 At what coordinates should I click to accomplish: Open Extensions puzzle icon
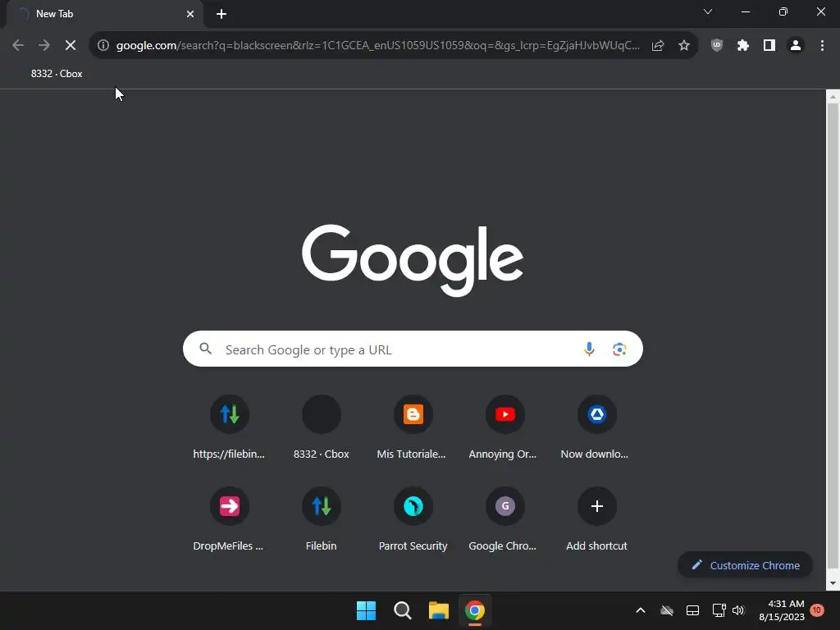pyautogui.click(x=743, y=46)
